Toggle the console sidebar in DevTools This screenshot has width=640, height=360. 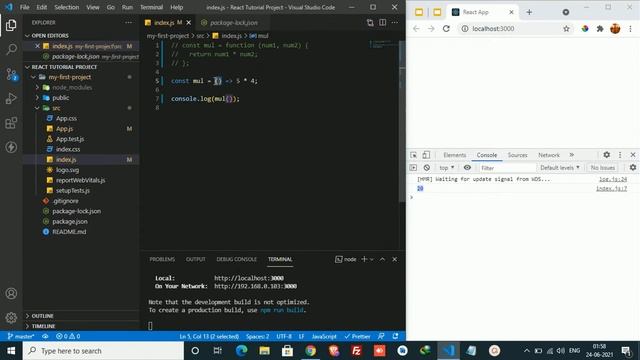pyautogui.click(x=413, y=168)
